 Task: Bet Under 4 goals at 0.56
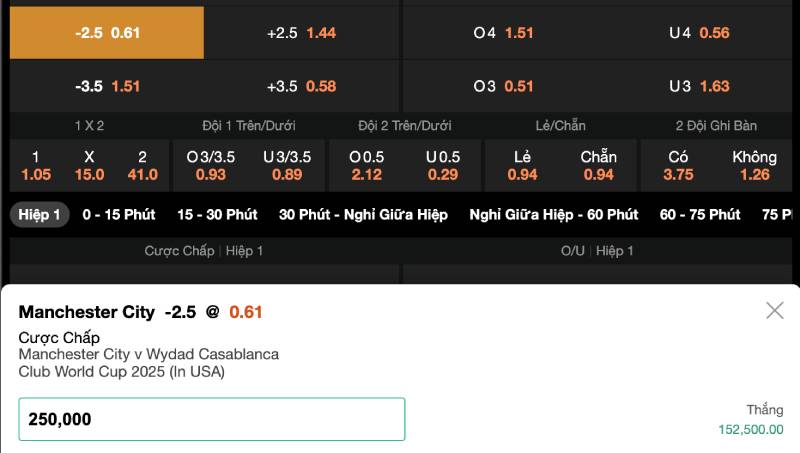coord(699,33)
